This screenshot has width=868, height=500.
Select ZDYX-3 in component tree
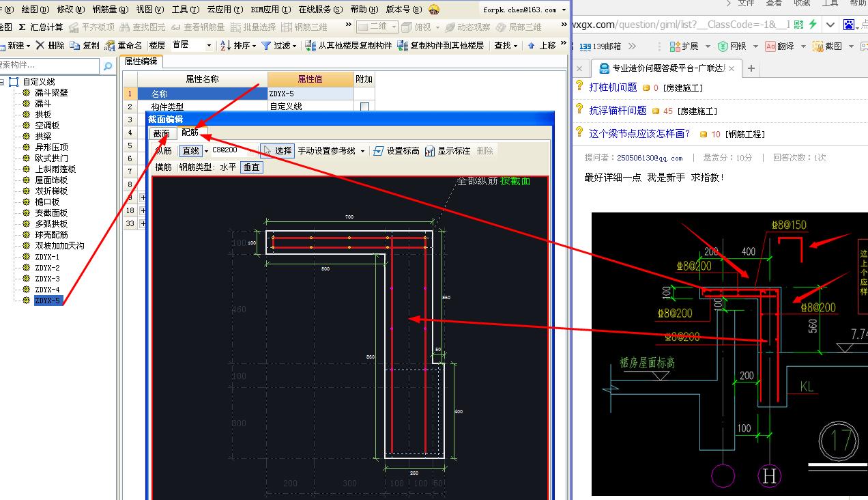(x=47, y=279)
